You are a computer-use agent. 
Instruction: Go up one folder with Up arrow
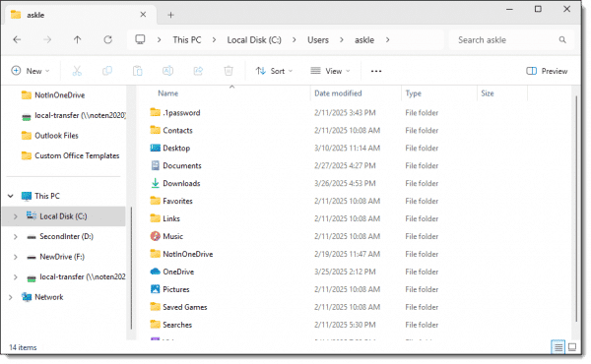tap(77, 39)
